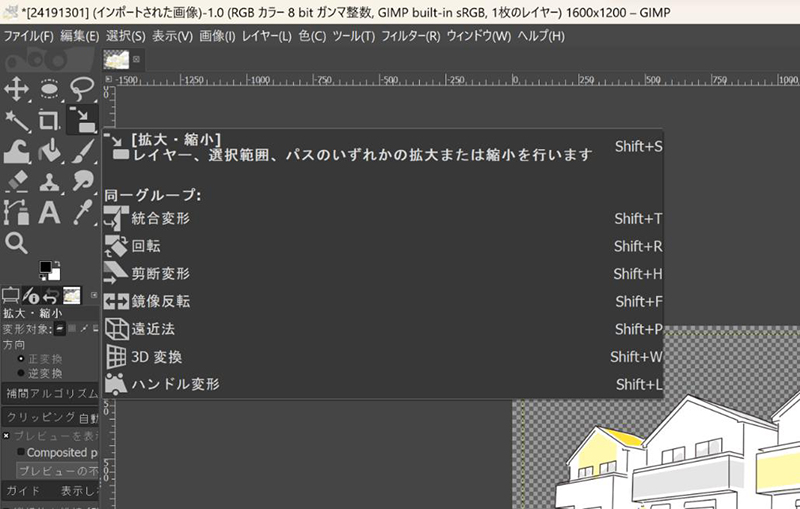The width and height of the screenshot is (800, 509).
Task: Open the 補間アルゴリズム dropdown
Action: coord(51,393)
